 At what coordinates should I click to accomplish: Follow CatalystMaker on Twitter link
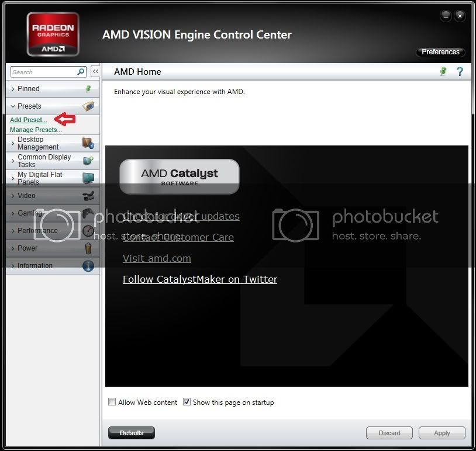point(200,279)
